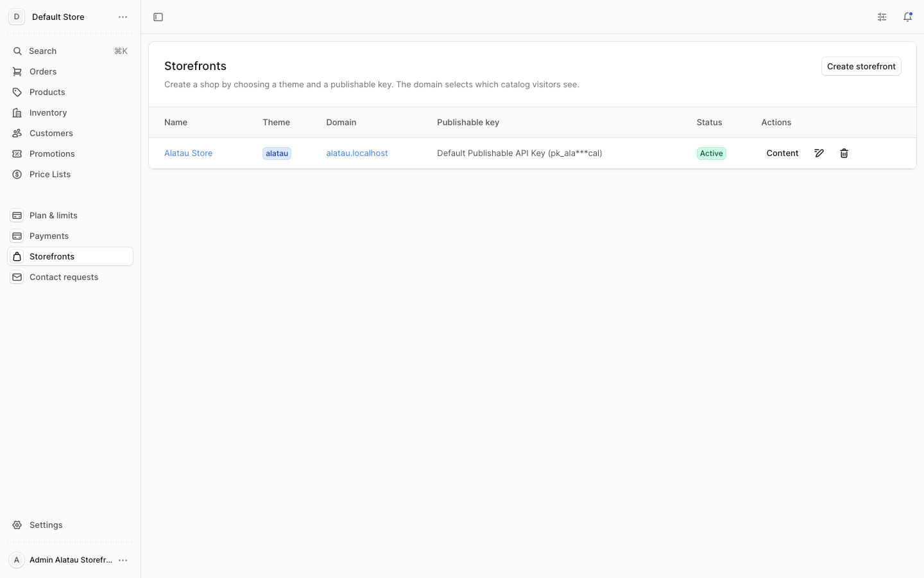This screenshot has width=924, height=578.
Task: Open Settings label at sidebar bottom
Action: click(46, 525)
